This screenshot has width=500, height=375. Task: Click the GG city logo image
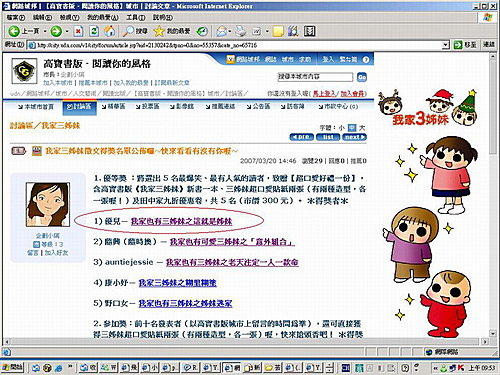click(x=24, y=71)
